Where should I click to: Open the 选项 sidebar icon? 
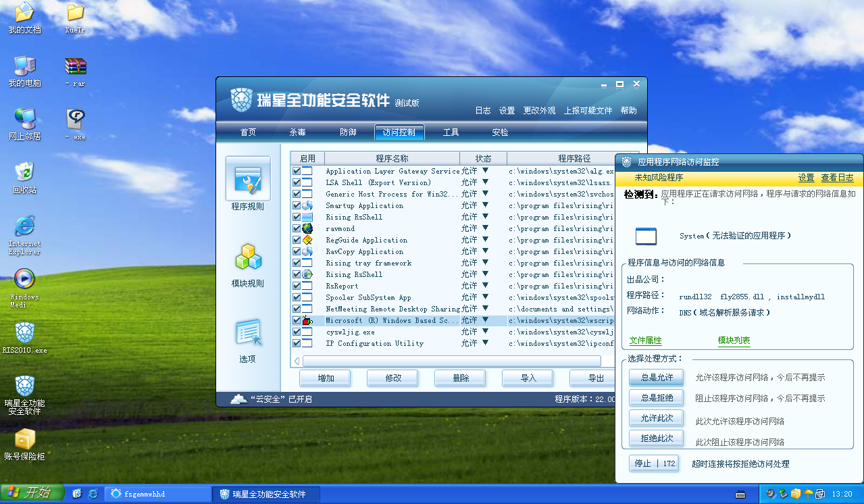[x=248, y=334]
